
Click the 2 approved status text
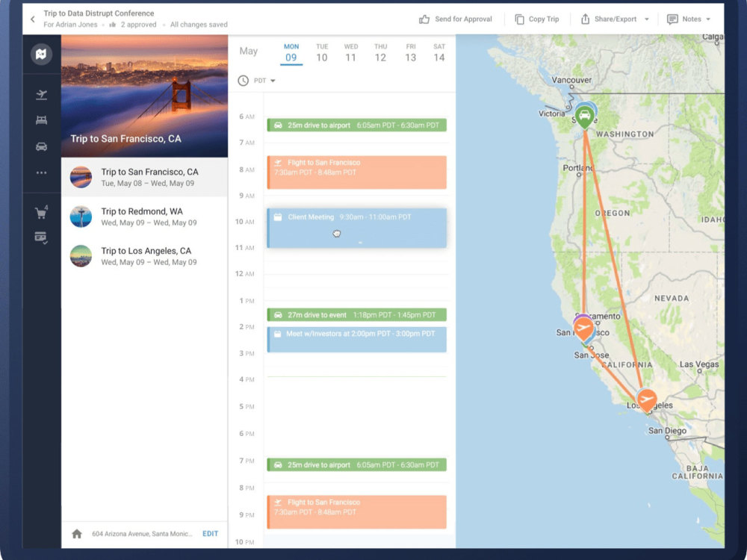coord(138,25)
